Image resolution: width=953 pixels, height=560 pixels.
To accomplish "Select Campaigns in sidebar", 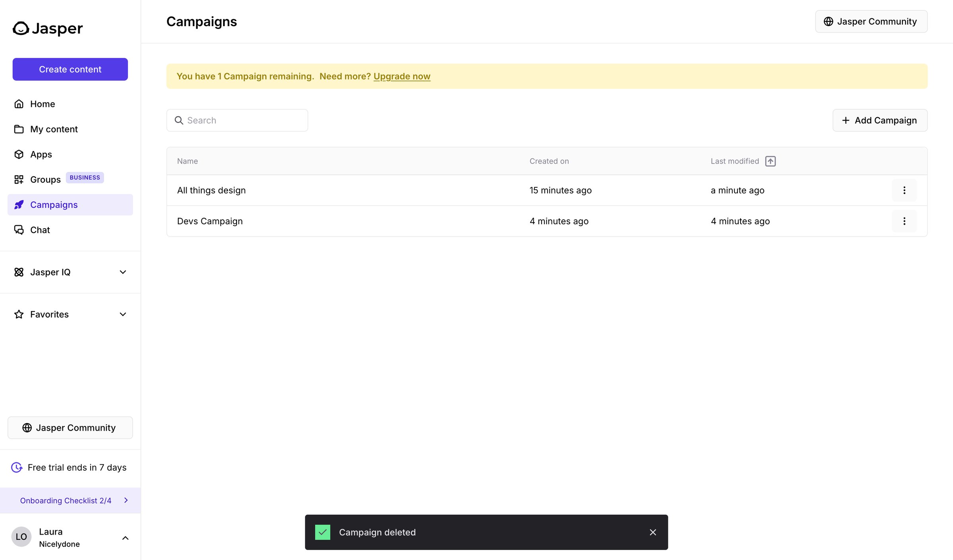I will coord(70,205).
